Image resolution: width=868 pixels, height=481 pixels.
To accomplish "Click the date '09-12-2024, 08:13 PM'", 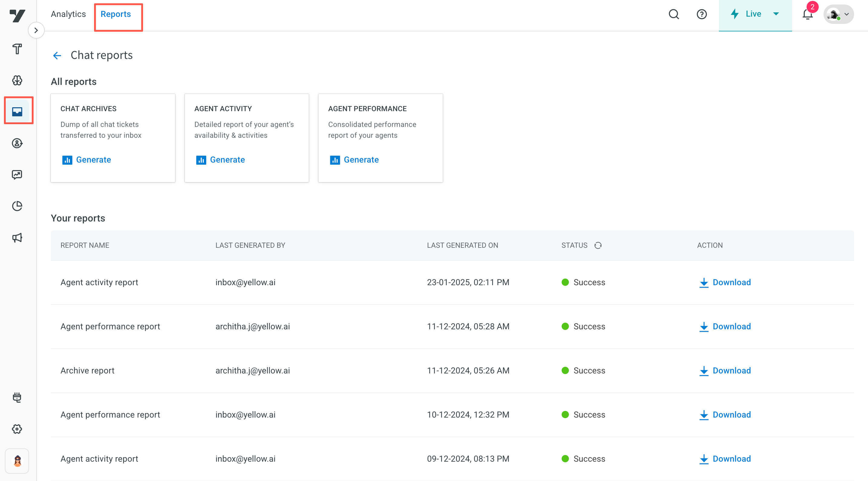I will [x=468, y=459].
